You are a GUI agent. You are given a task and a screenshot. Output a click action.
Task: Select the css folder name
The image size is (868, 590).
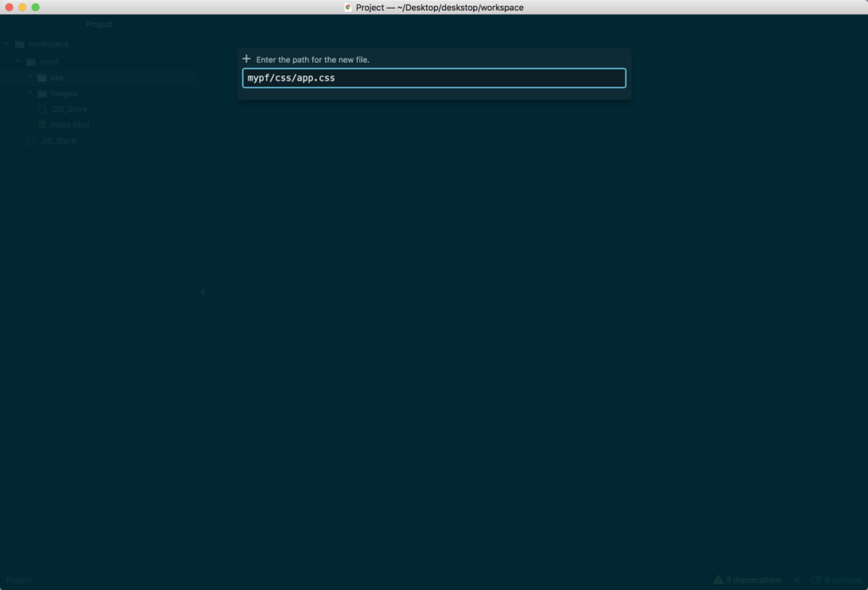pos(57,77)
